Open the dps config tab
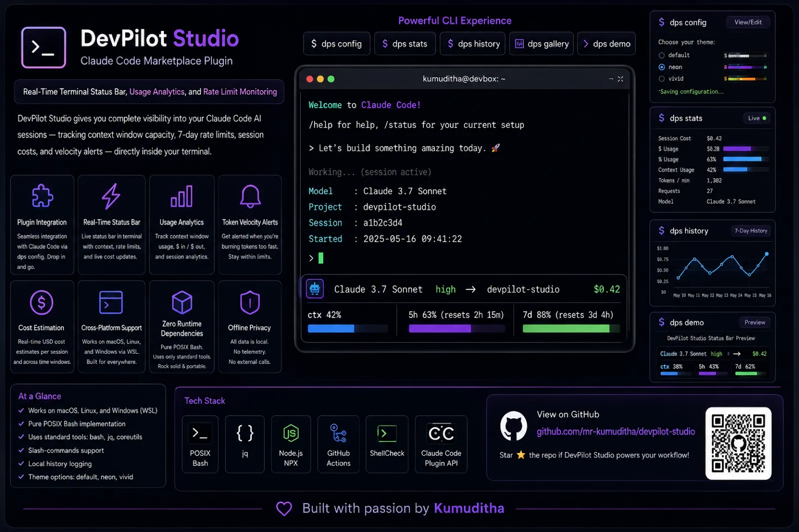The width and height of the screenshot is (799, 532). (x=337, y=43)
